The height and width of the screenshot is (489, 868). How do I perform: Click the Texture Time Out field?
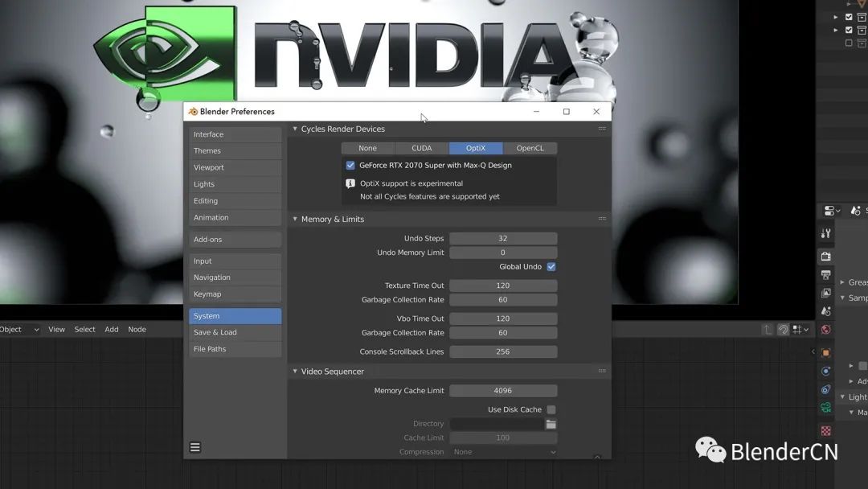(503, 286)
